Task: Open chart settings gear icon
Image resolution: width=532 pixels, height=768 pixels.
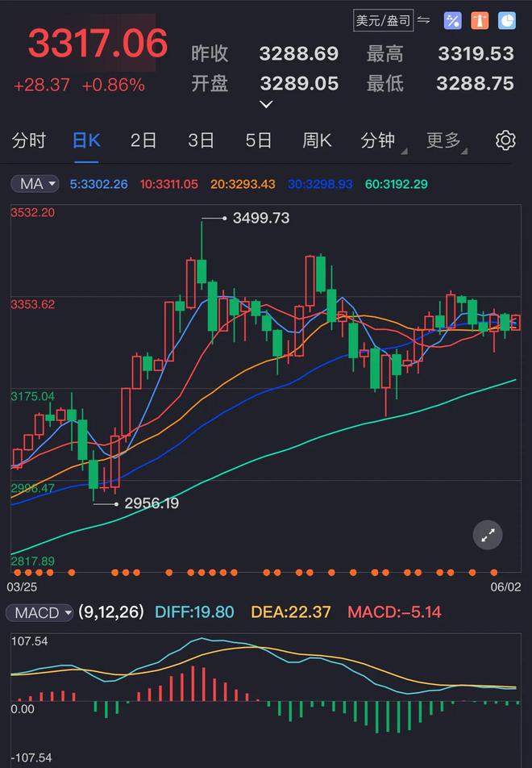Action: pyautogui.click(x=505, y=140)
